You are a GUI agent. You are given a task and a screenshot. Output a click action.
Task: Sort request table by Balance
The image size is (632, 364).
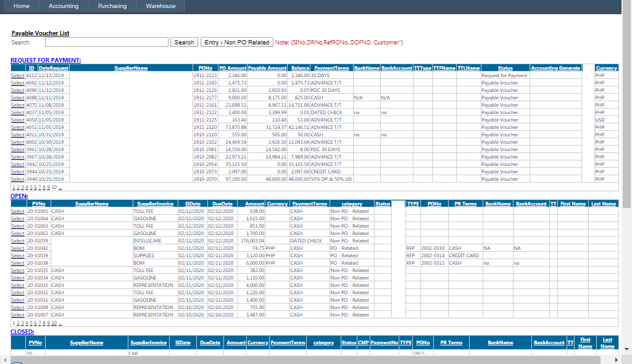click(x=301, y=68)
